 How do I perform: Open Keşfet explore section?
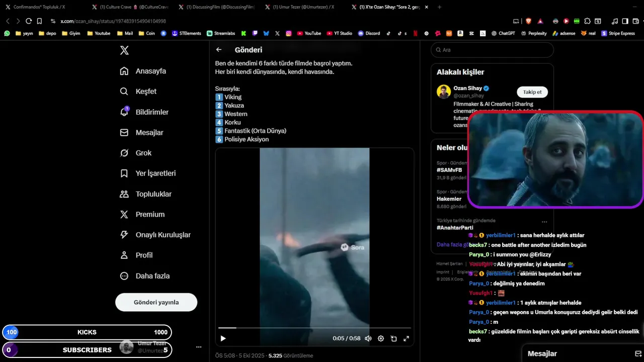click(138, 92)
